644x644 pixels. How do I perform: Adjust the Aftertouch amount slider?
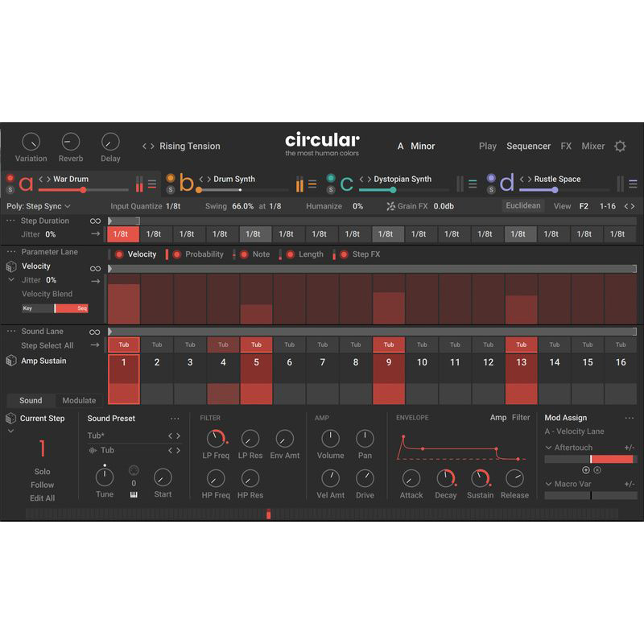591,459
